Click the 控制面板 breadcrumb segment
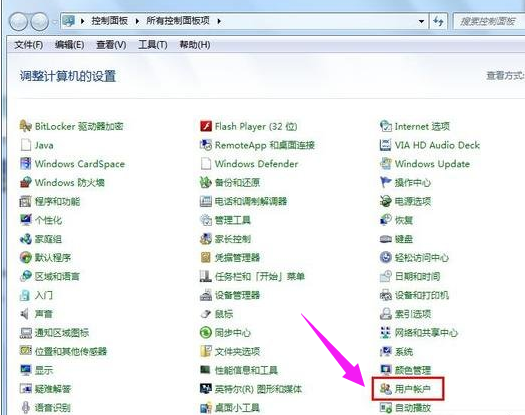The width and height of the screenshot is (525, 415). pyautogui.click(x=109, y=21)
